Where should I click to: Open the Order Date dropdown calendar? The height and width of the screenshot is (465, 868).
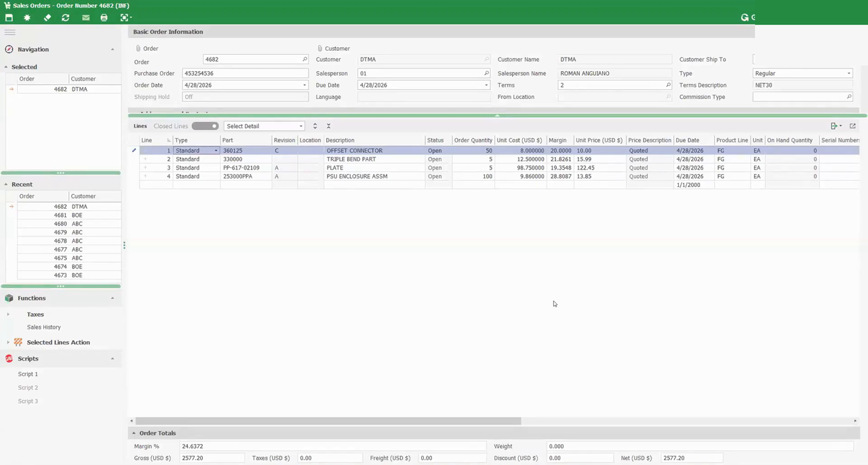(x=304, y=85)
